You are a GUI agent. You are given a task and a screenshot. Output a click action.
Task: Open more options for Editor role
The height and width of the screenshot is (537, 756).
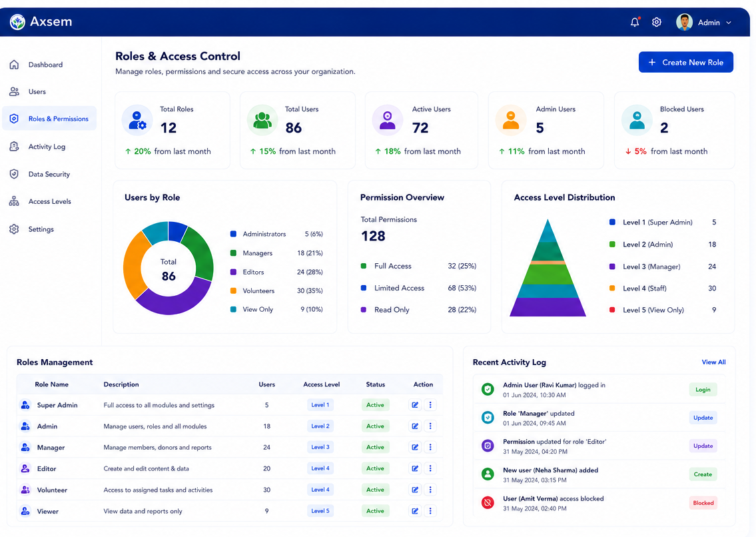[x=430, y=468]
